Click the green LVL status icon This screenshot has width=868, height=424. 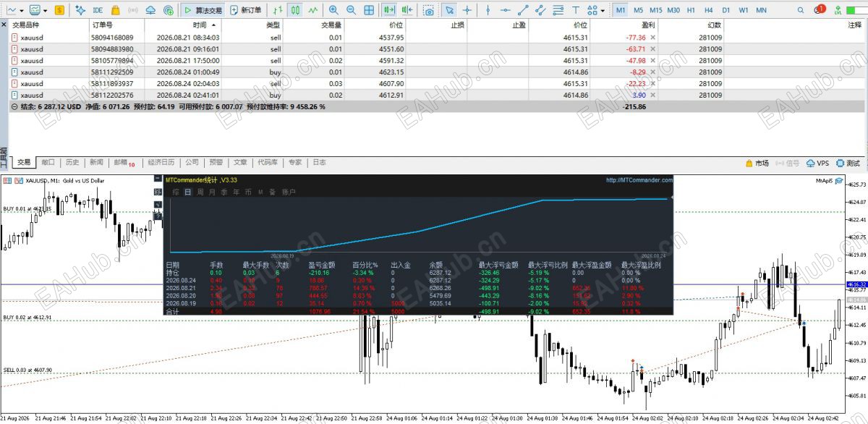click(x=838, y=11)
